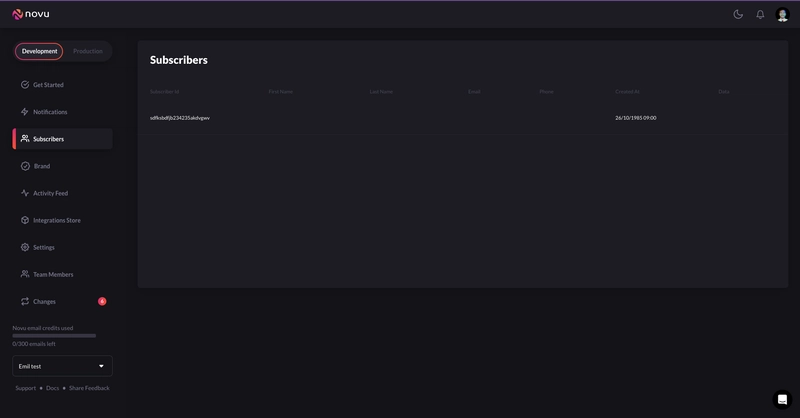This screenshot has height=418, width=800.
Task: Open the Subscribers page
Action: 48,139
